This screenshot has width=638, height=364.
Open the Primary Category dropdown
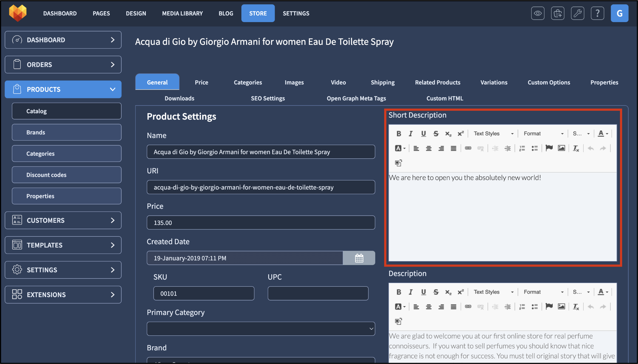pyautogui.click(x=261, y=329)
